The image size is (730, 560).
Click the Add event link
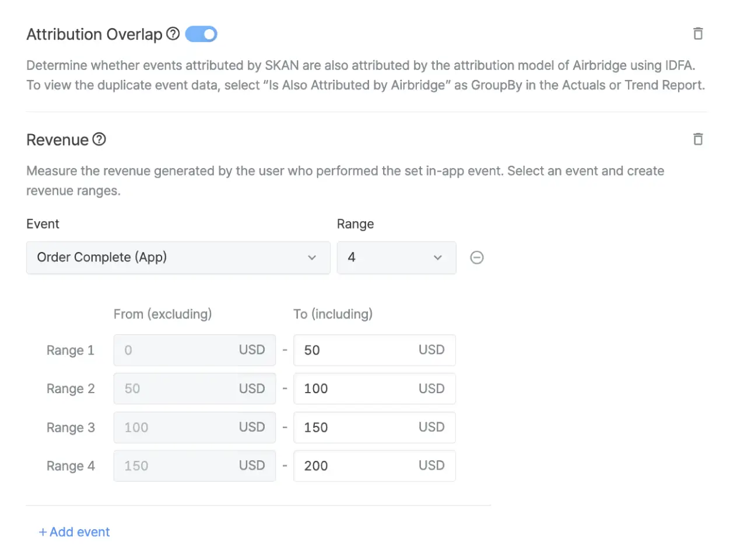pos(74,532)
